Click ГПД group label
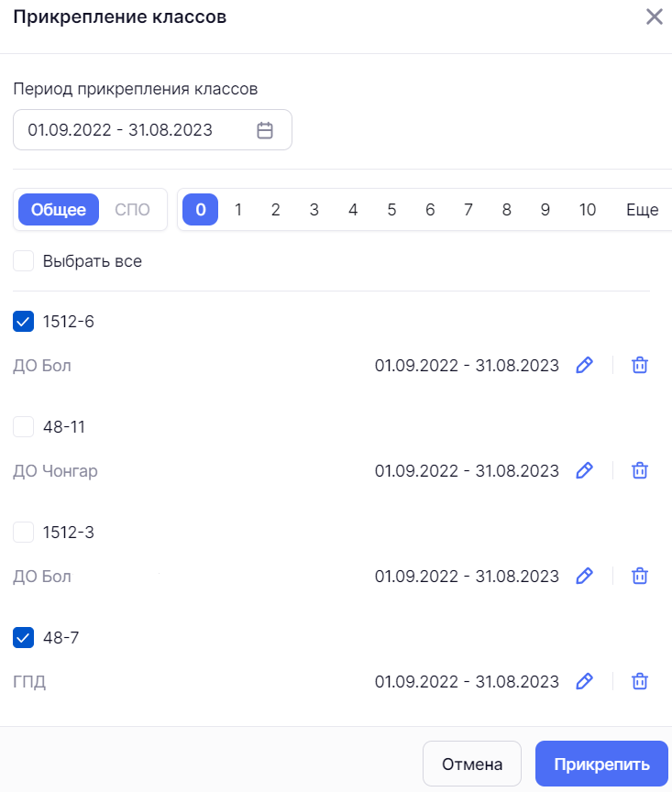 tap(29, 681)
